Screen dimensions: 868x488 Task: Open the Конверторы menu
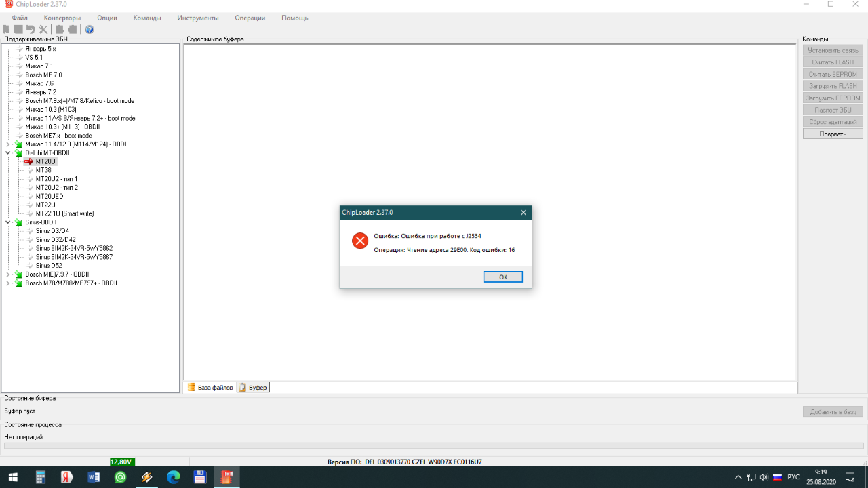click(62, 18)
